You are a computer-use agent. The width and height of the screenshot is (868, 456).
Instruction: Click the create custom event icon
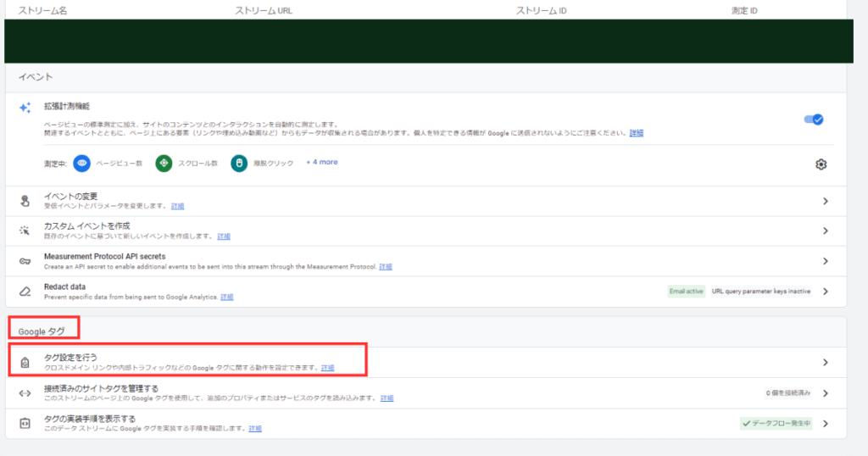coord(25,231)
